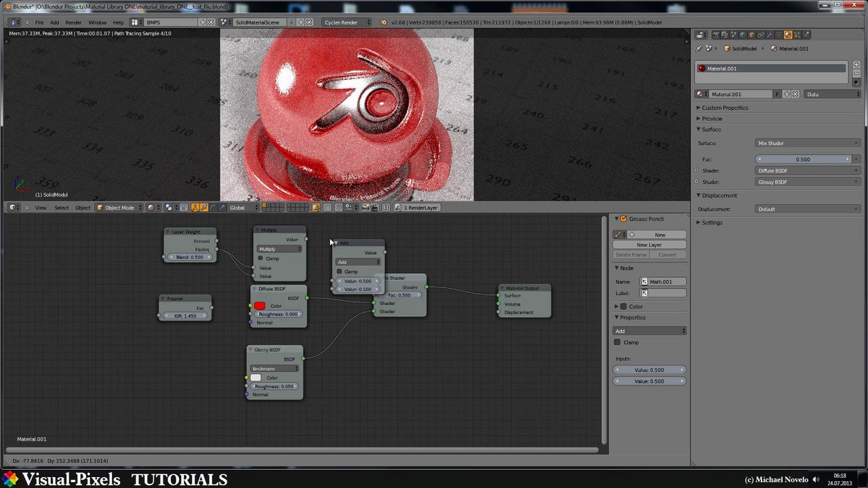Toggle the 3D manipulator widget

[x=195, y=207]
